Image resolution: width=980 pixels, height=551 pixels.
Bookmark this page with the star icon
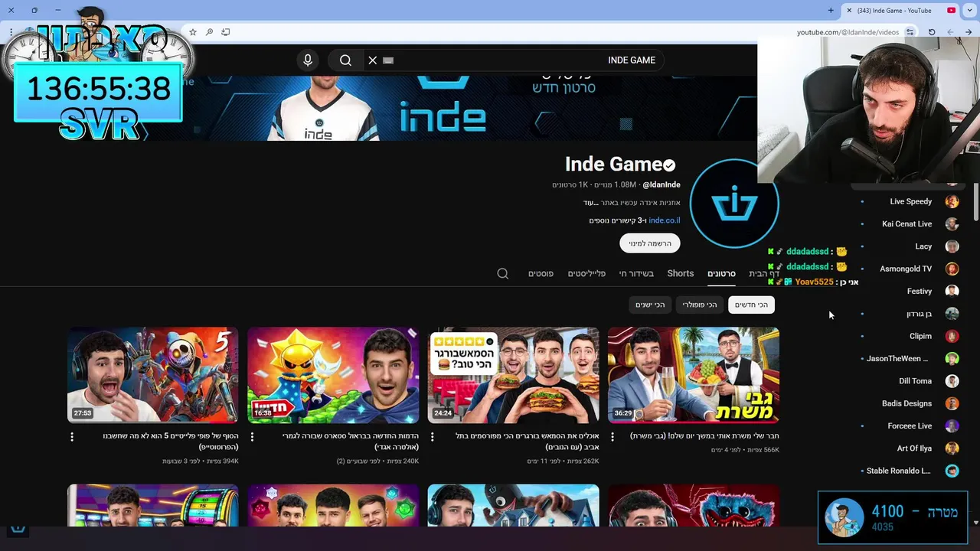point(193,32)
